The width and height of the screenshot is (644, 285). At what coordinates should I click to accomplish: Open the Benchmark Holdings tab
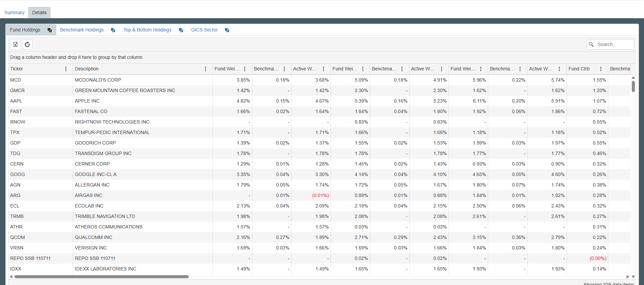[82, 30]
